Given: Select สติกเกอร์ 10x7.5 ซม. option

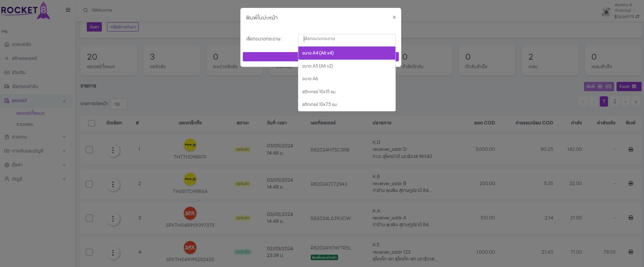Looking at the screenshot, I should (347, 105).
